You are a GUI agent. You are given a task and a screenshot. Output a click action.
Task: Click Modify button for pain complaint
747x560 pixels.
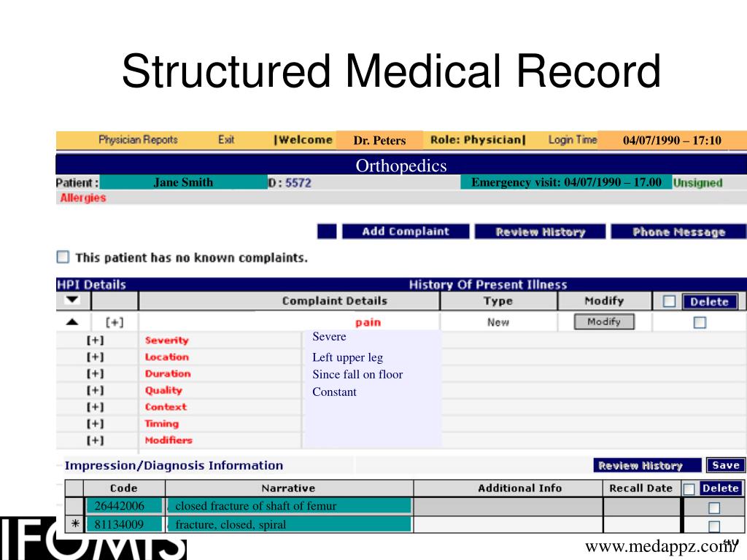pos(604,322)
